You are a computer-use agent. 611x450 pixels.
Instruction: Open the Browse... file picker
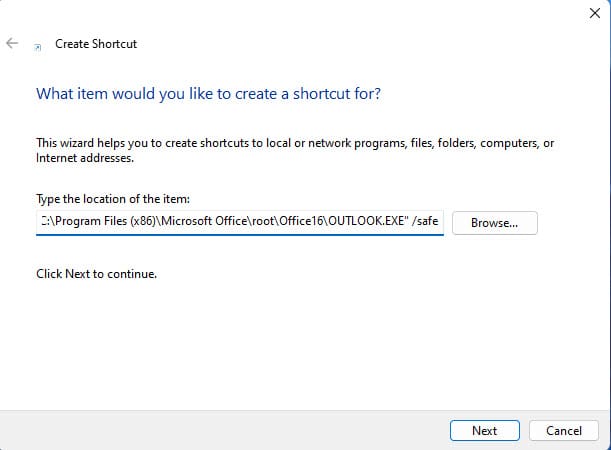[x=494, y=223]
